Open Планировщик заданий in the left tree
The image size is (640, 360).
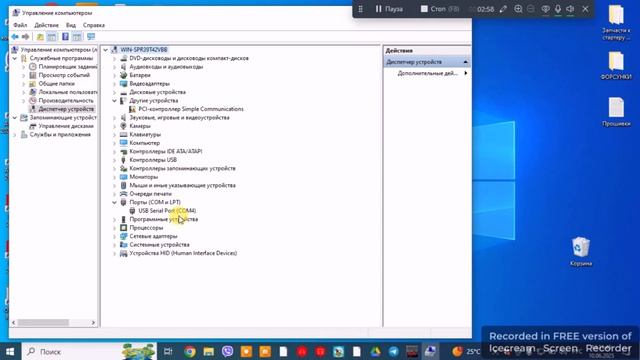pyautogui.click(x=68, y=67)
